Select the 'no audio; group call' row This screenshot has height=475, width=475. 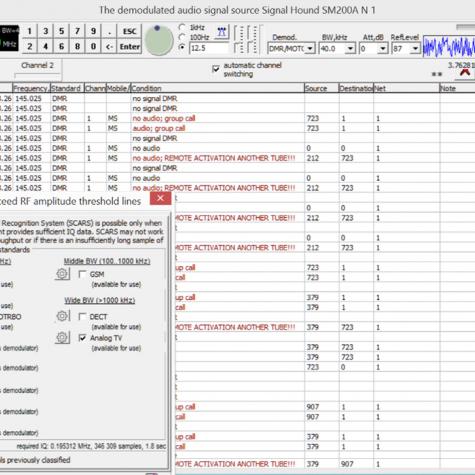coord(237,118)
